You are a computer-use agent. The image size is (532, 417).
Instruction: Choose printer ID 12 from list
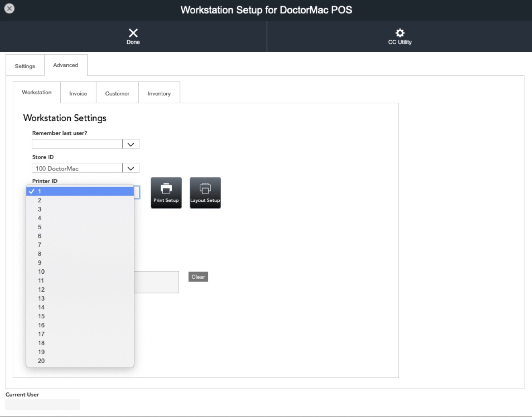80,289
